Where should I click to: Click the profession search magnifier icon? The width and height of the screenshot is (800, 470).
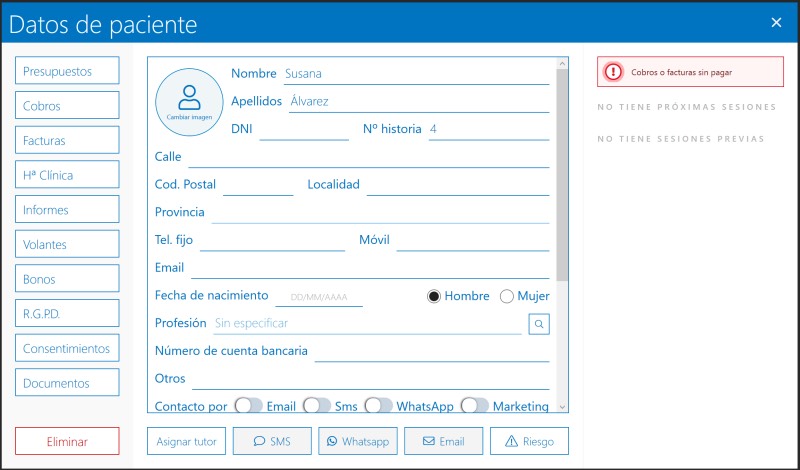(x=538, y=324)
